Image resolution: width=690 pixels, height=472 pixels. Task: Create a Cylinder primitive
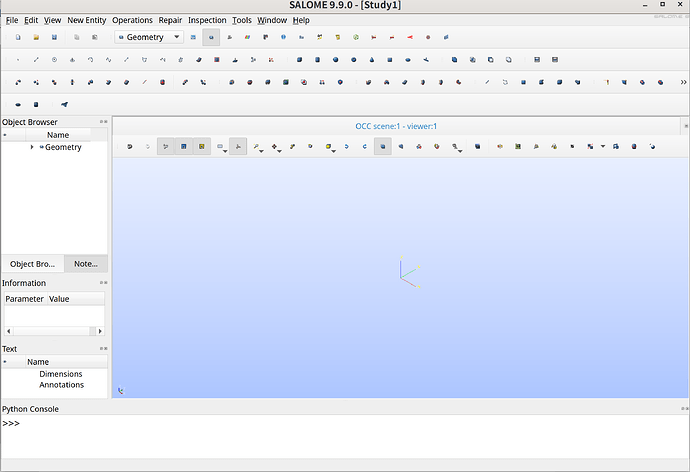[317, 60]
